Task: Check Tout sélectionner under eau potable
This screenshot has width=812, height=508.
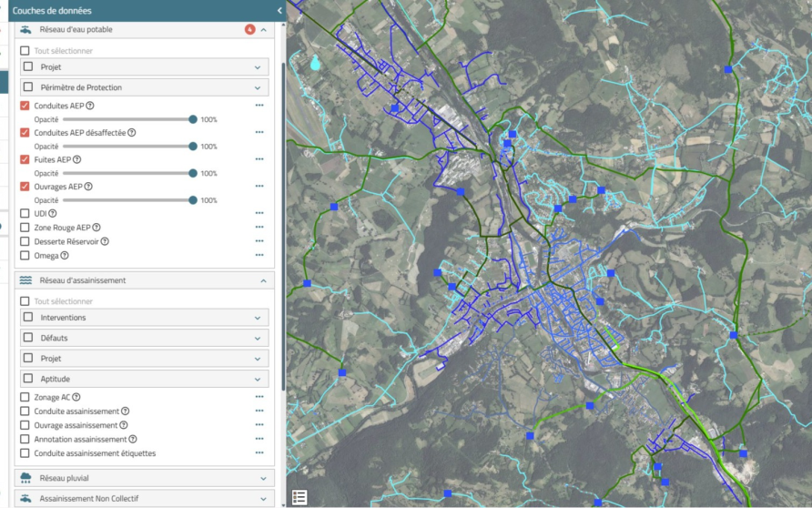Action: click(x=25, y=51)
